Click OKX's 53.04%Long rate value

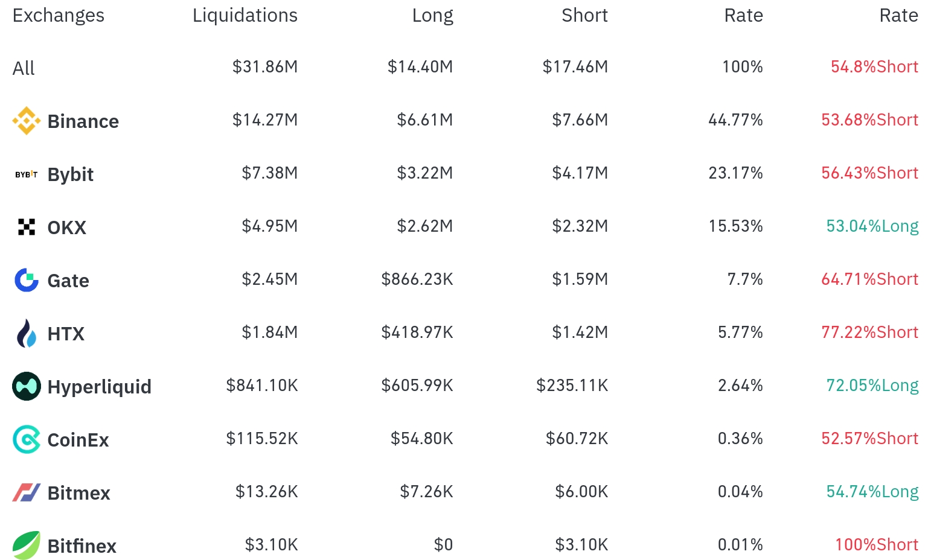tap(872, 226)
